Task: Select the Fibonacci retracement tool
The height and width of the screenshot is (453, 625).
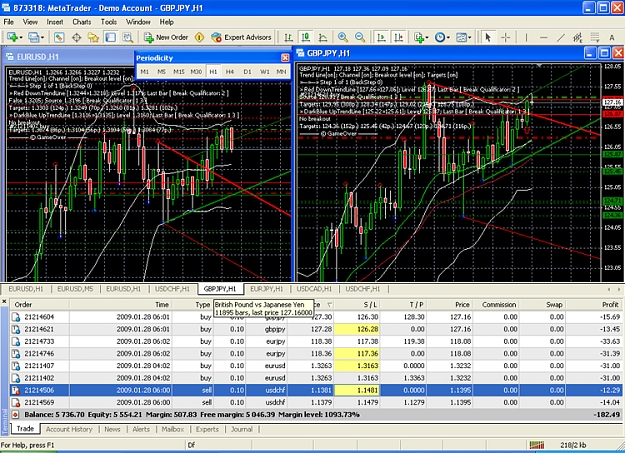Action: [x=595, y=37]
